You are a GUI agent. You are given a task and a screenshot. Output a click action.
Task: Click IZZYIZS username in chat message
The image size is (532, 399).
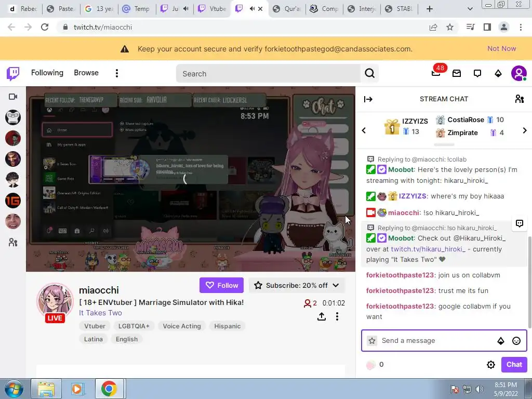(412, 196)
